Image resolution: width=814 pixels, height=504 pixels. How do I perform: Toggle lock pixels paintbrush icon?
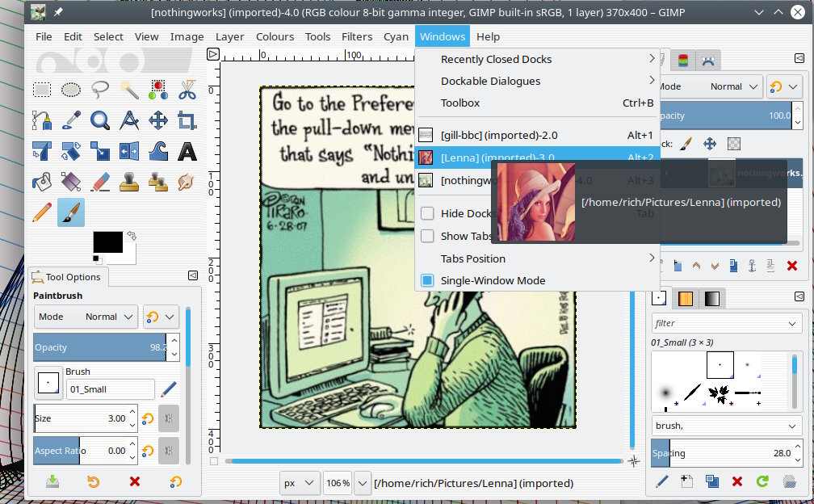pyautogui.click(x=686, y=144)
